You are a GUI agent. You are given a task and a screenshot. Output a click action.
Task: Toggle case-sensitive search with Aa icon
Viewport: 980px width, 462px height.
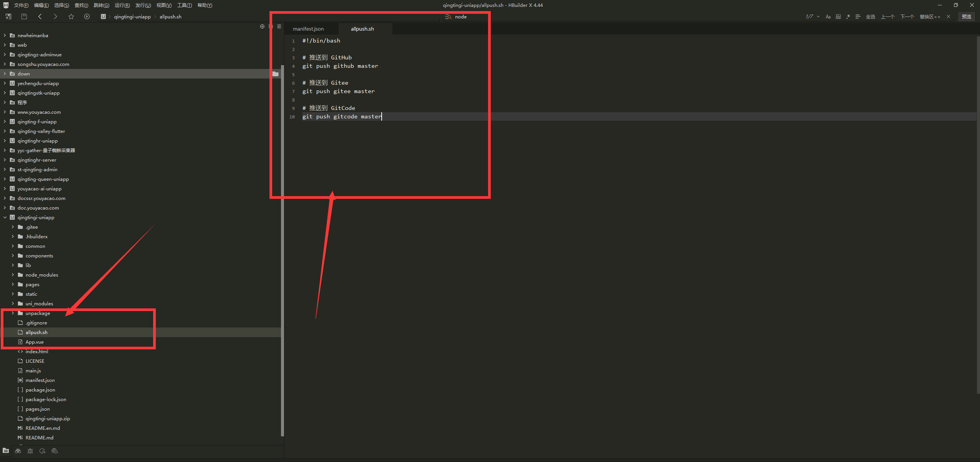[x=828, y=16]
